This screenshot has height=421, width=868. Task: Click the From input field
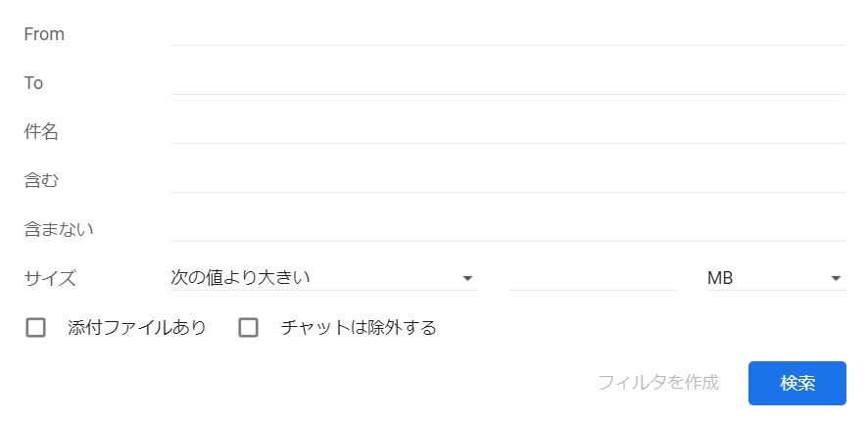(507, 33)
